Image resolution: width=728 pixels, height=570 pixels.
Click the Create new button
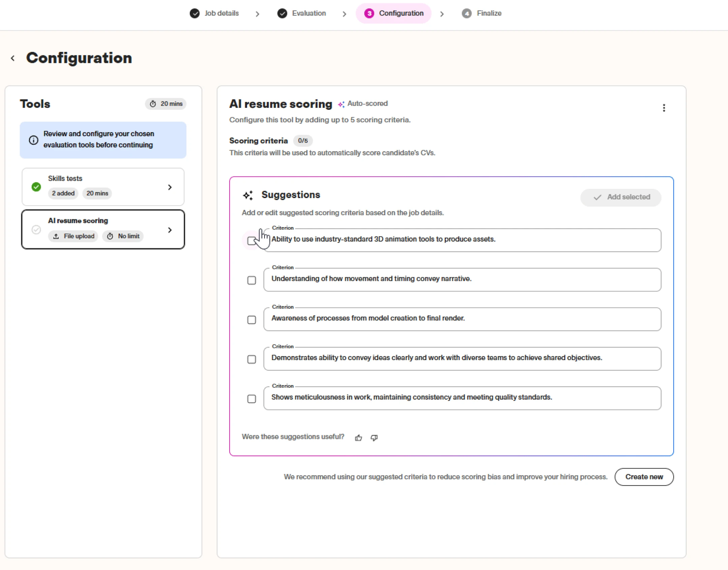point(644,477)
